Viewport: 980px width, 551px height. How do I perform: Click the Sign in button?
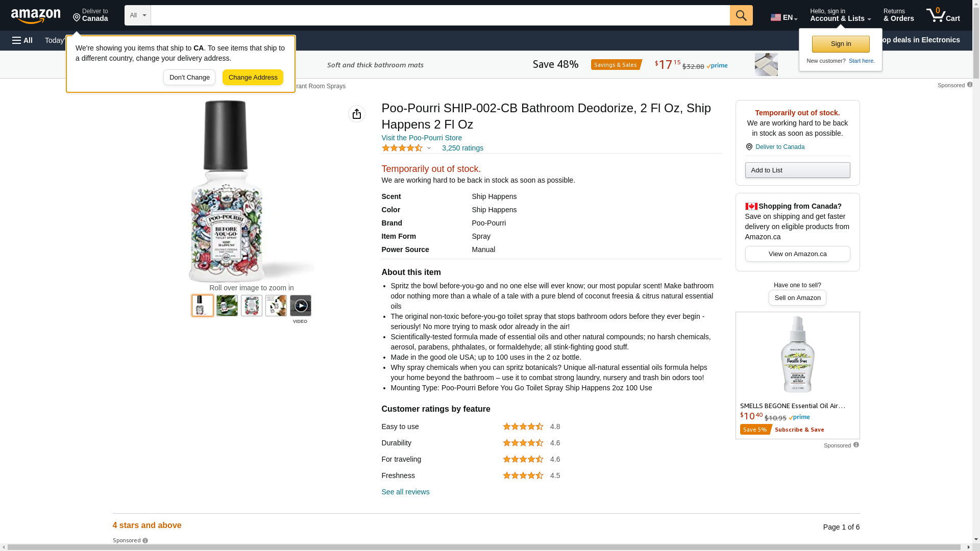(x=841, y=44)
